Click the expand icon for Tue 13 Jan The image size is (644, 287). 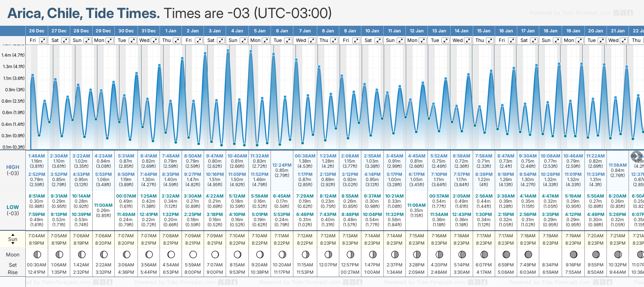coord(445,40)
